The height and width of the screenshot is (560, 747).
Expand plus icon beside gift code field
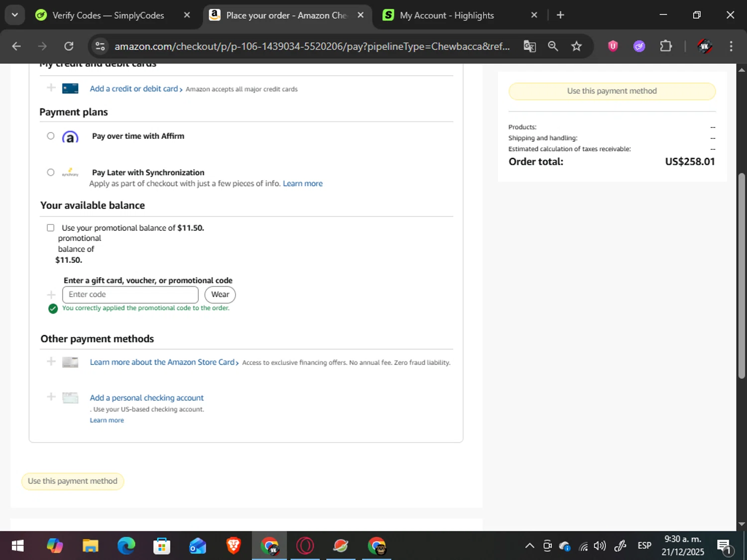click(x=51, y=295)
